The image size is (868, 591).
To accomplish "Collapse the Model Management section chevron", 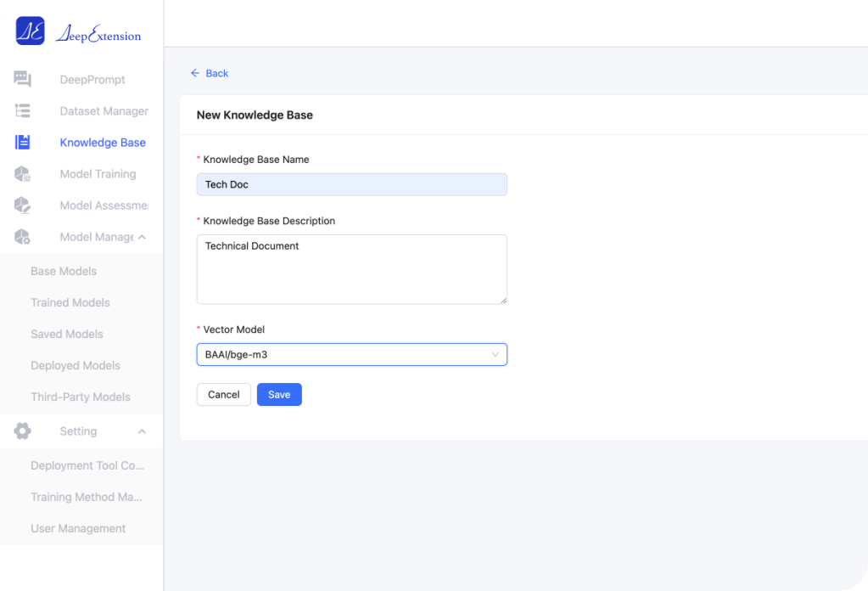I will click(142, 237).
